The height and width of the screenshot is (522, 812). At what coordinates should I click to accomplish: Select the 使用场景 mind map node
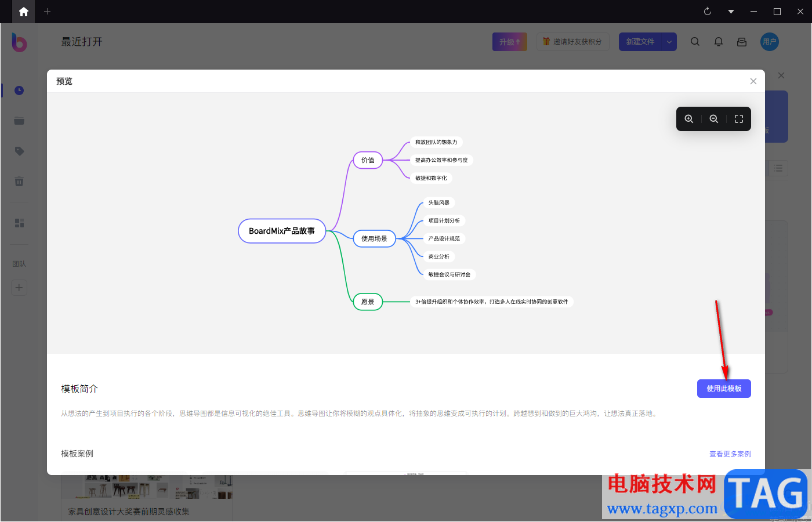pos(374,238)
